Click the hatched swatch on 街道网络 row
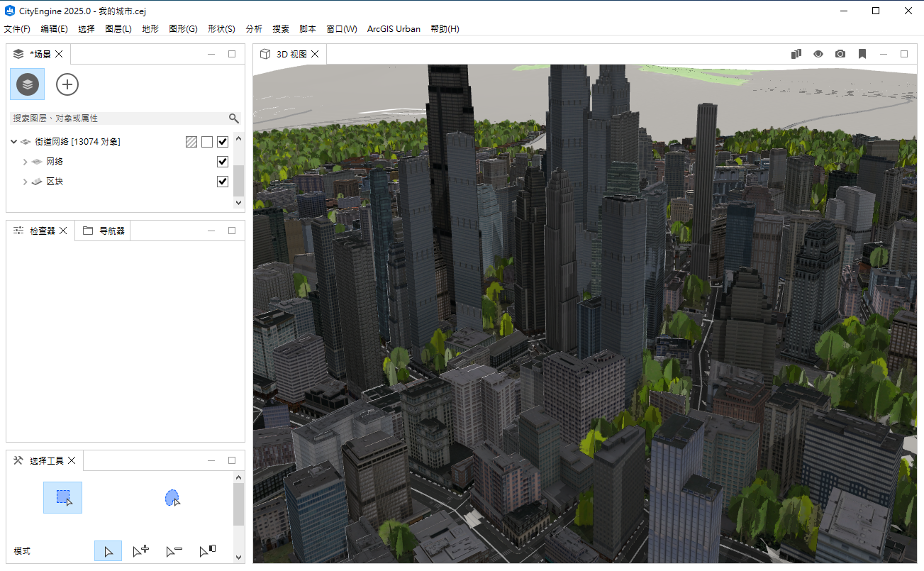The image size is (924, 571). [191, 142]
